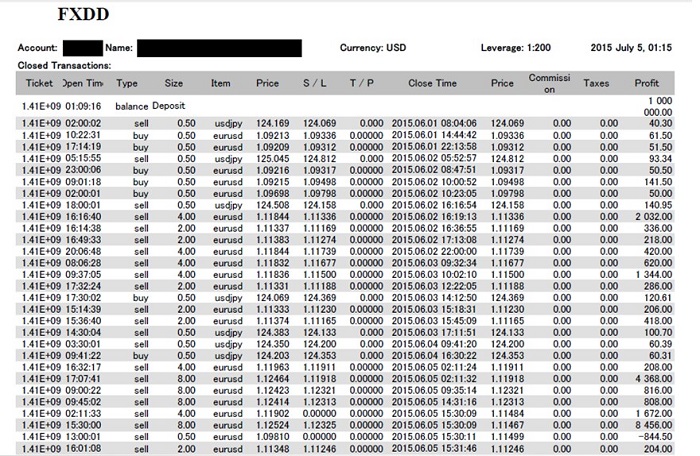This screenshot has width=700, height=456.
Task: Click profit value 140.95
Action: click(x=658, y=205)
